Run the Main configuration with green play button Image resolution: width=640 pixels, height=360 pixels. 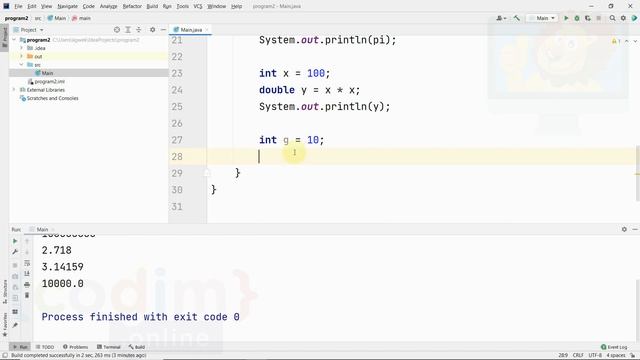pyautogui.click(x=566, y=18)
